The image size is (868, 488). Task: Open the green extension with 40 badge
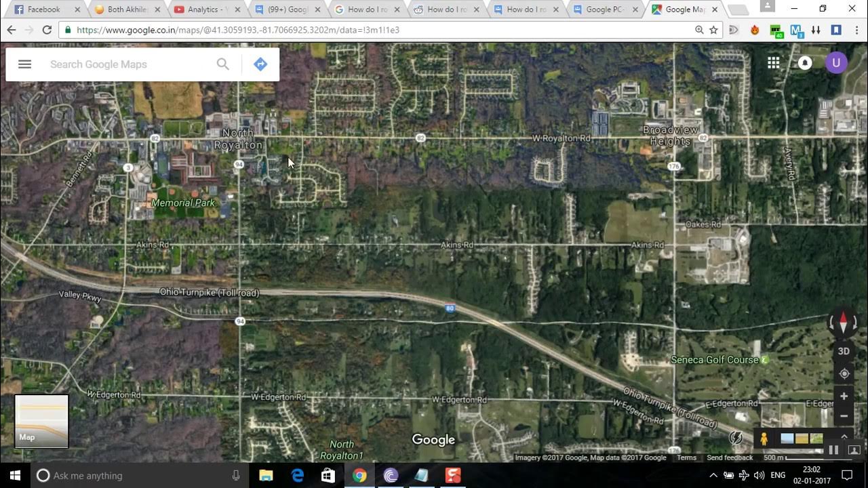pos(776,30)
